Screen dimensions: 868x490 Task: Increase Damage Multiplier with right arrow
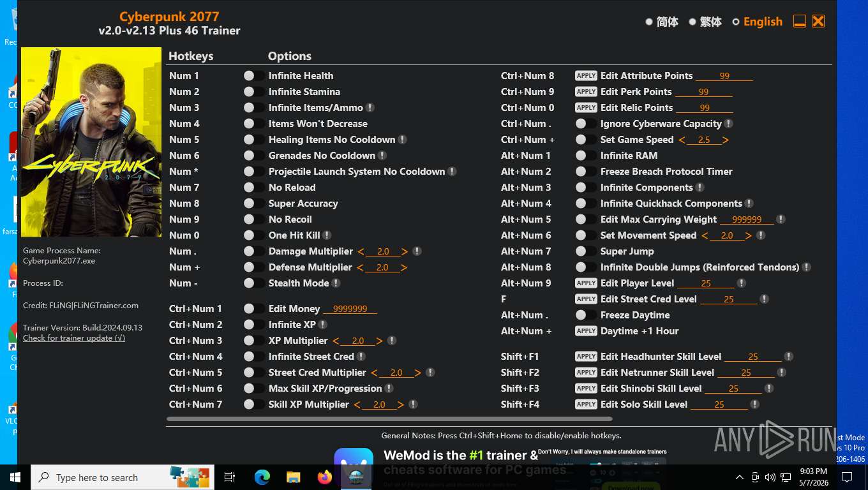[405, 251]
